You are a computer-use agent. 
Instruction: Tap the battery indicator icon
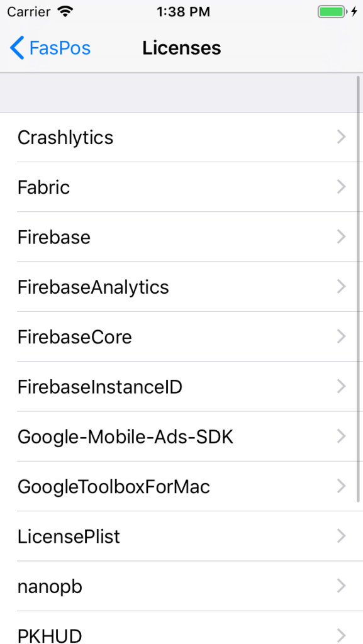coord(332,11)
